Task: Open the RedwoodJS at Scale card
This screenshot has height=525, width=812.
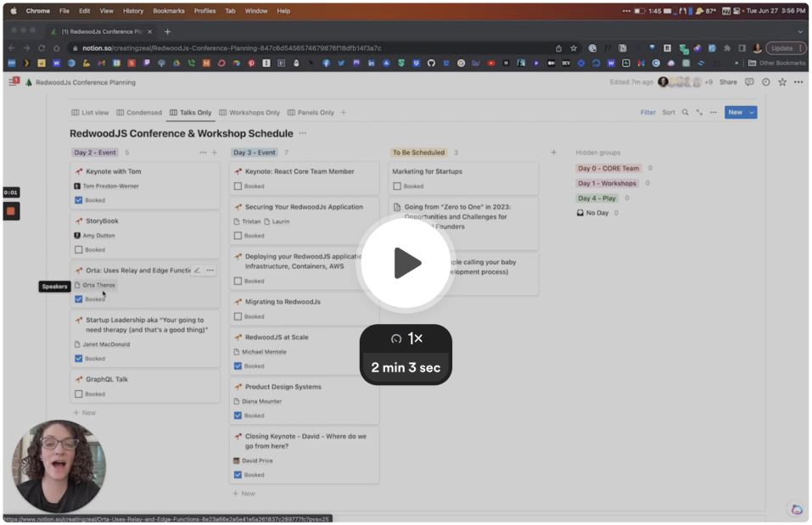Action: pyautogui.click(x=304, y=351)
